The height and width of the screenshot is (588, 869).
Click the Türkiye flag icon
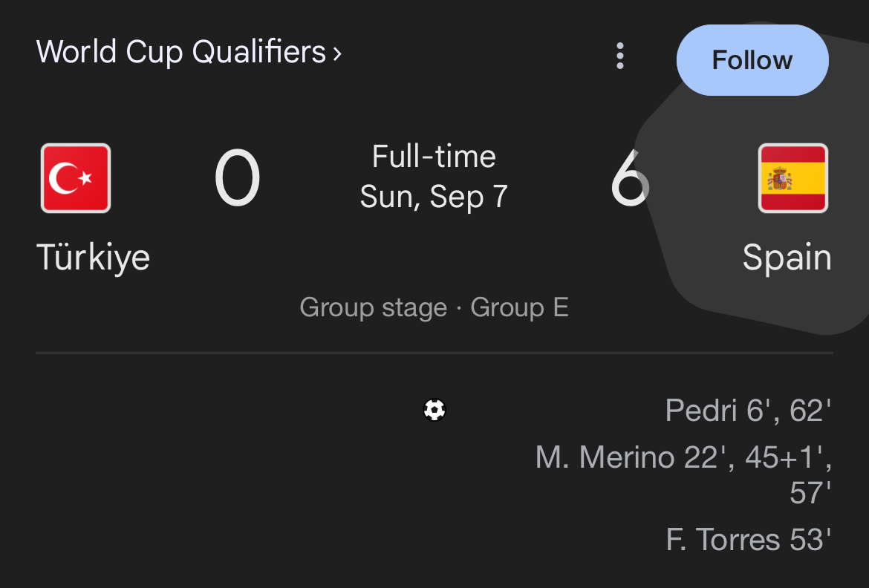[76, 178]
